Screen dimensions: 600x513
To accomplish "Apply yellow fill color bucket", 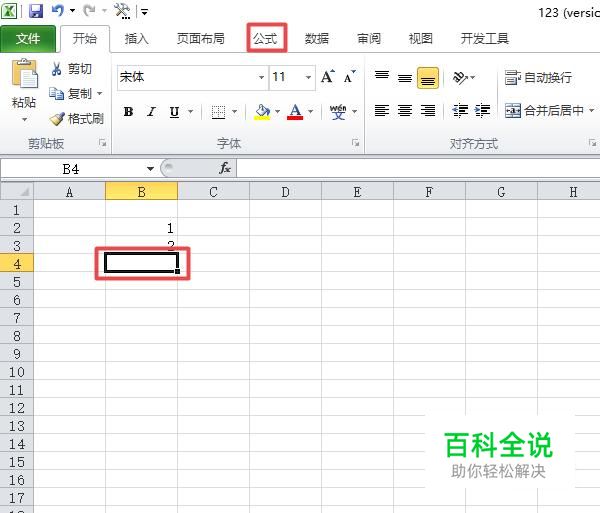I will 262,112.
